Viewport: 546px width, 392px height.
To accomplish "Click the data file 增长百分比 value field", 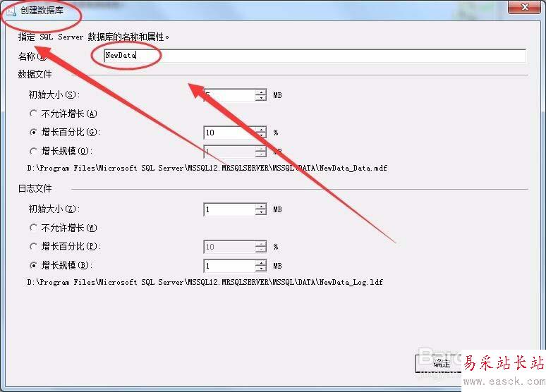I will coord(229,133).
